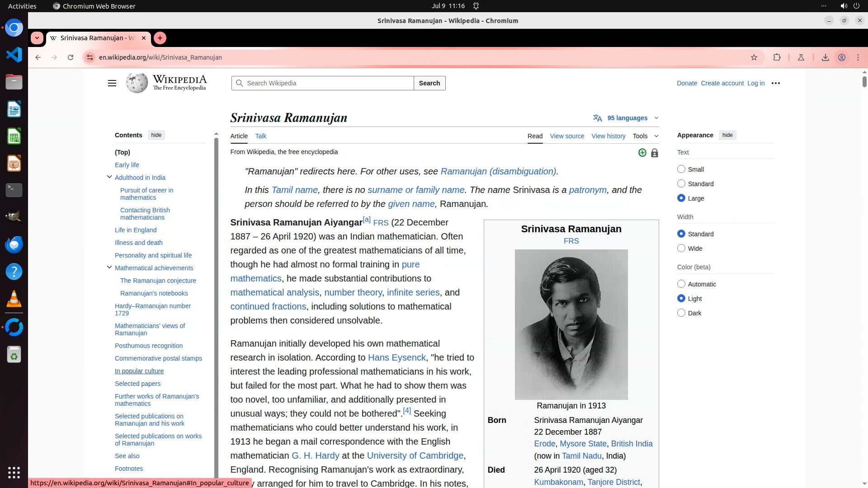The height and width of the screenshot is (488, 868).
Task: Open the View history tab
Action: click(x=608, y=136)
